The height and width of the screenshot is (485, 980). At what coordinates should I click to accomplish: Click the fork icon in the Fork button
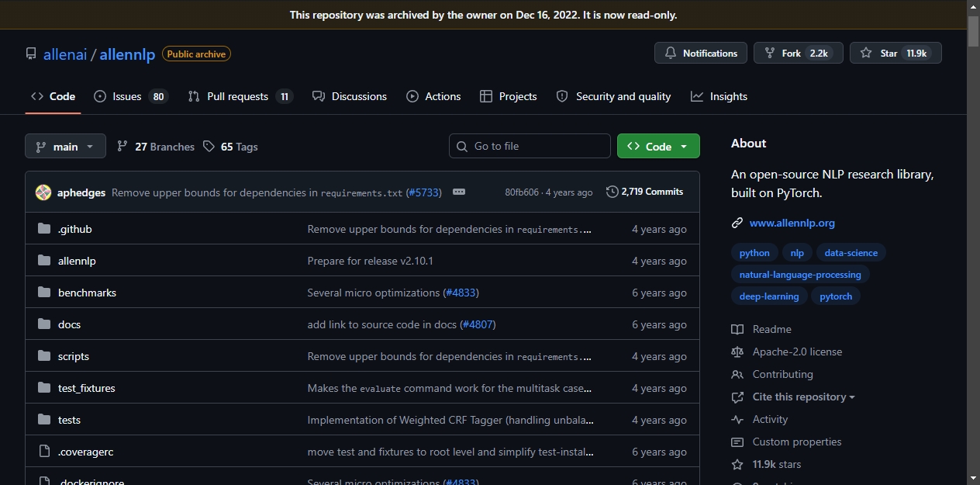click(x=770, y=54)
